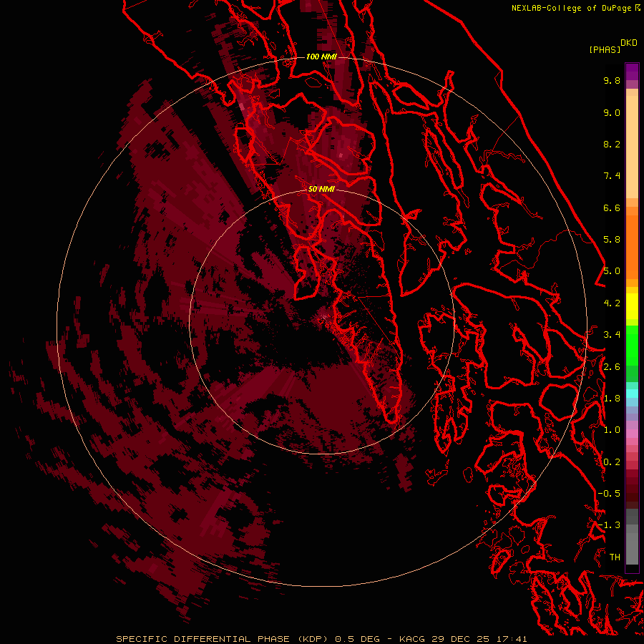Click the 0.2 value on the scale
644x644 pixels.
(x=612, y=462)
